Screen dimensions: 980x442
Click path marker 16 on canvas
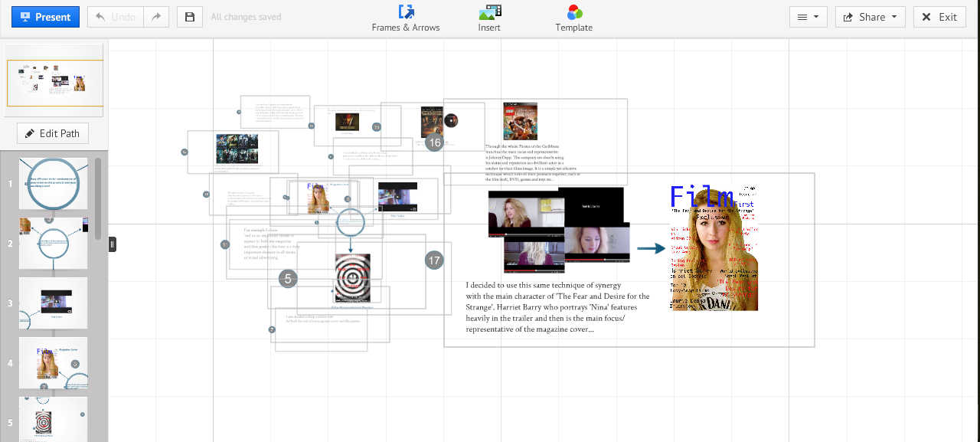434,142
